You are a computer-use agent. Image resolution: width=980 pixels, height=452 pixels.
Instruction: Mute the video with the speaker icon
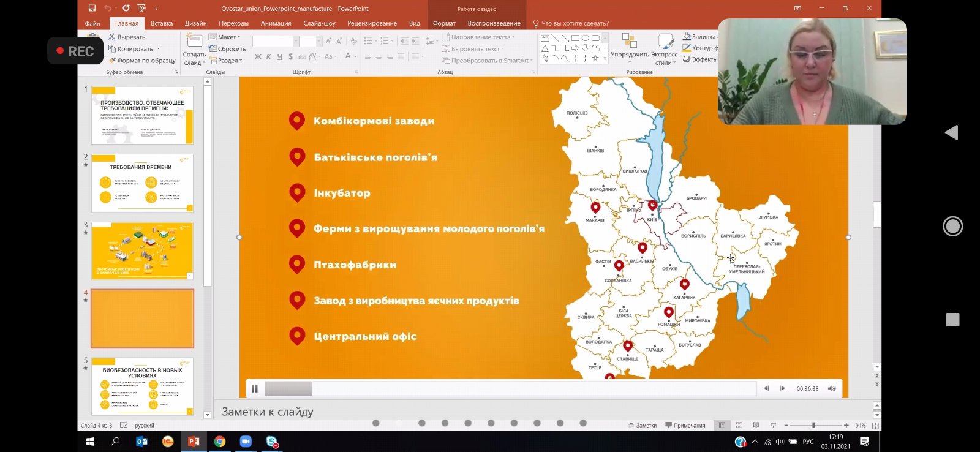click(x=831, y=388)
